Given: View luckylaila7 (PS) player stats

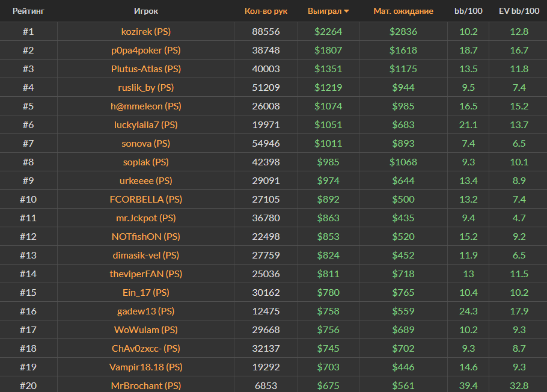Looking at the screenshot, I should [145, 124].
